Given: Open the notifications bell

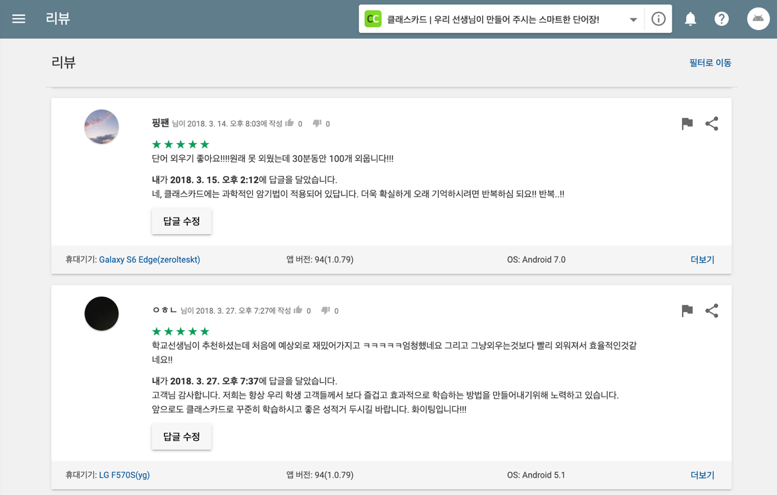Looking at the screenshot, I should point(690,19).
